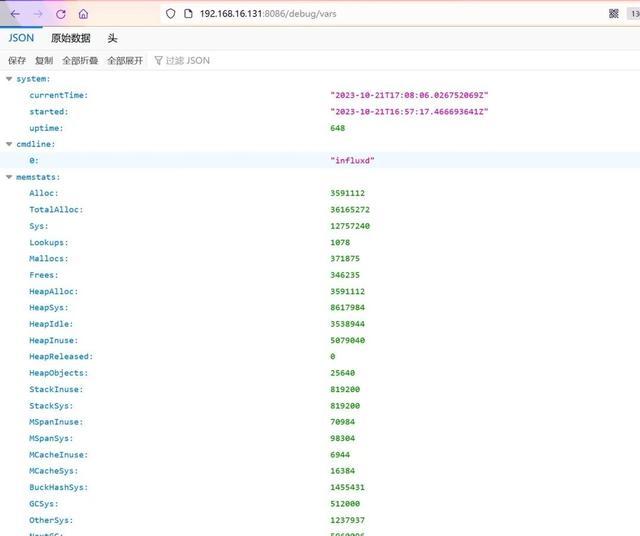Viewport: 640px width, 536px height.
Task: Click the OtherSys value 1237937
Action: click(347, 520)
